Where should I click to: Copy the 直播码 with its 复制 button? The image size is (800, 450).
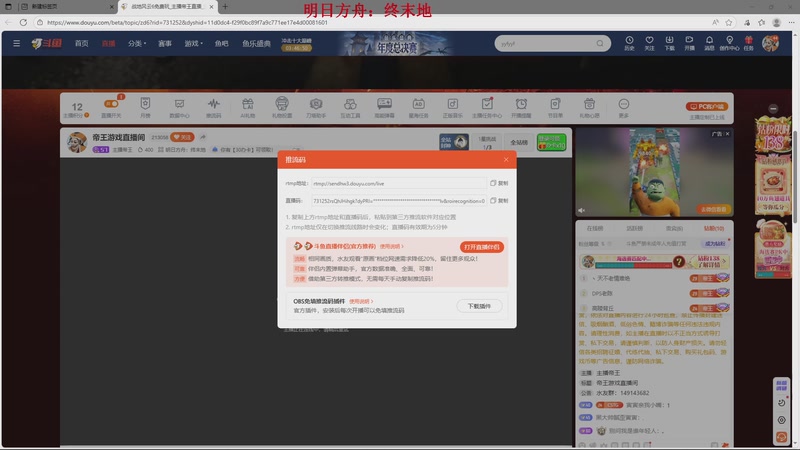pyautogui.click(x=499, y=201)
